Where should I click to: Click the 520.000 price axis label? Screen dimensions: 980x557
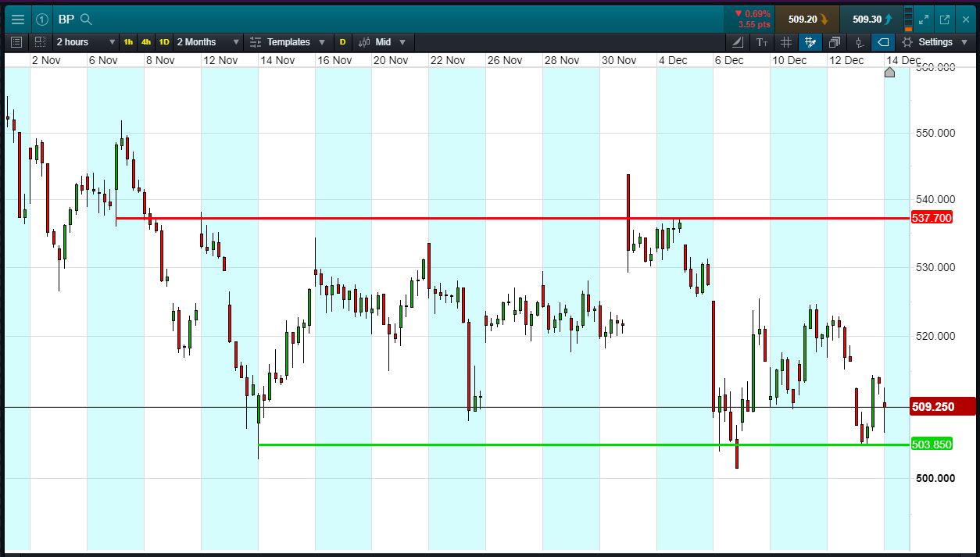pyautogui.click(x=935, y=336)
